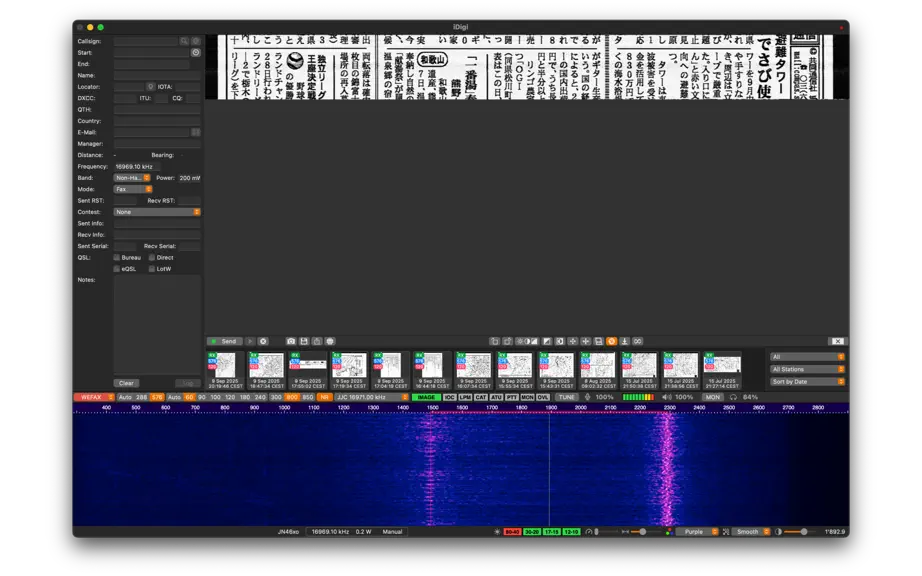Click the invert image icon
This screenshot has height=576, width=922.
click(x=547, y=341)
